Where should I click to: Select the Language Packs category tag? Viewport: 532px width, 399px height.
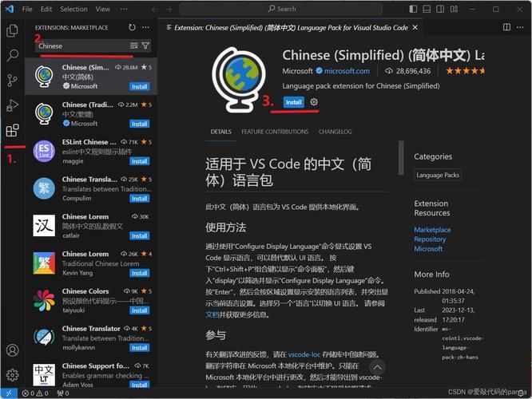[x=438, y=175]
